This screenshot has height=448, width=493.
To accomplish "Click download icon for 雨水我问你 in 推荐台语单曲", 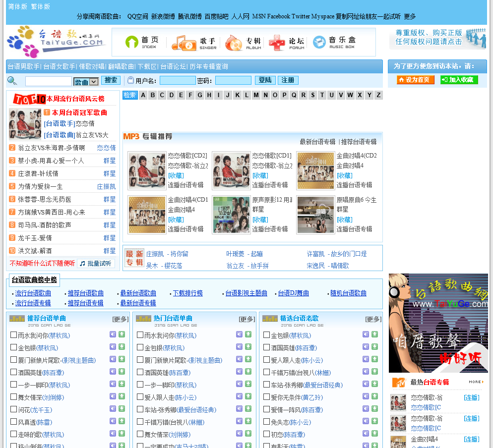I will [x=122, y=335].
